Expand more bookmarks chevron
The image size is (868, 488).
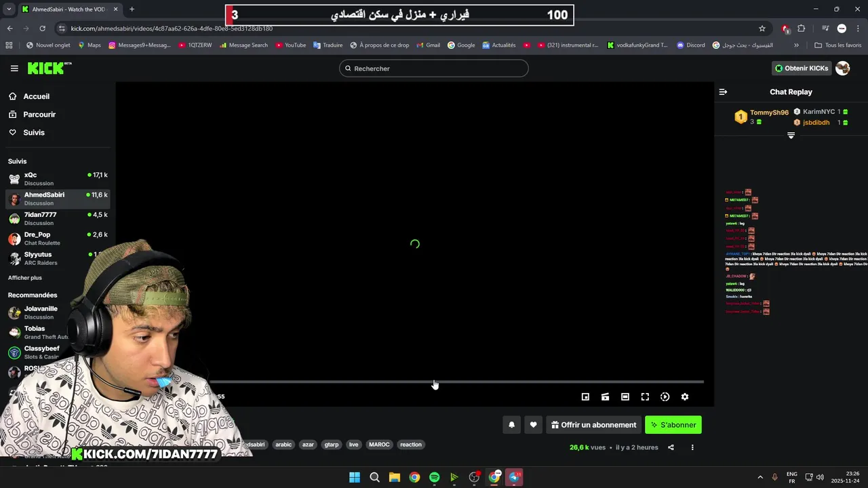pos(796,45)
